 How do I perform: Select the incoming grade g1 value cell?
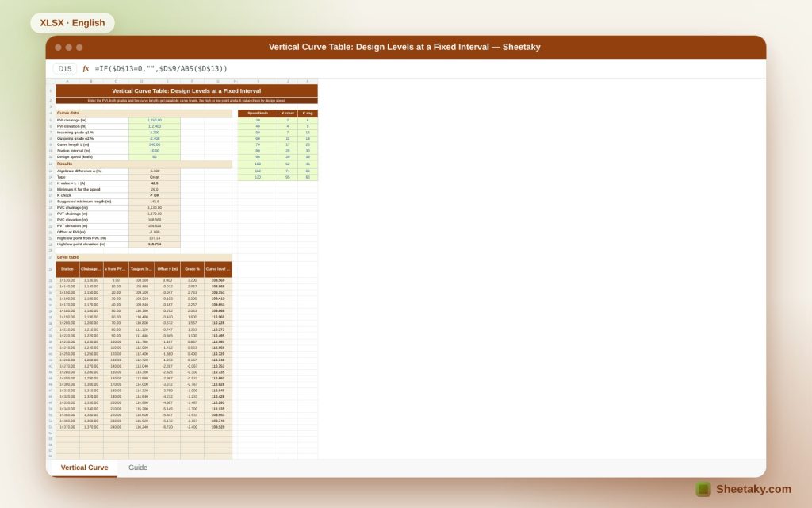point(155,133)
